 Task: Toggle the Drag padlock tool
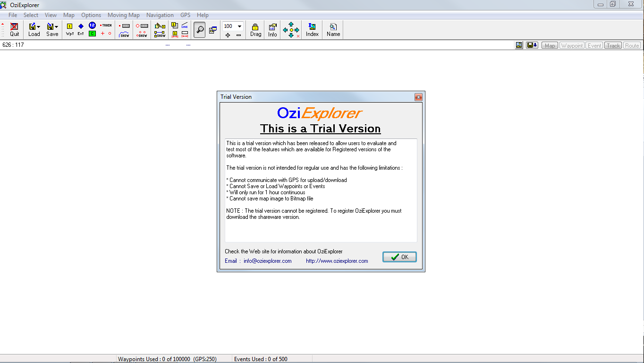click(255, 30)
